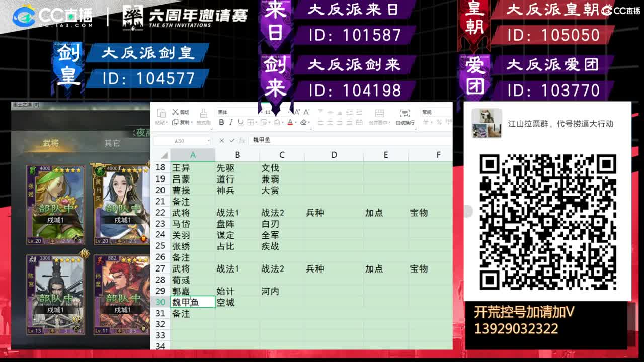Screen dimensions: 644x362
Task: Click cell containing 盘阵
Action: point(237,224)
